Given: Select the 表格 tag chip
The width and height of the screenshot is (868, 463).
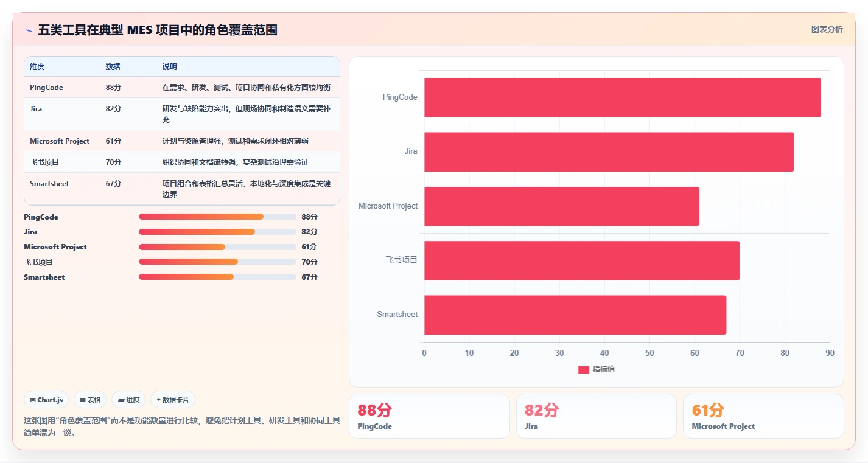Looking at the screenshot, I should point(90,400).
